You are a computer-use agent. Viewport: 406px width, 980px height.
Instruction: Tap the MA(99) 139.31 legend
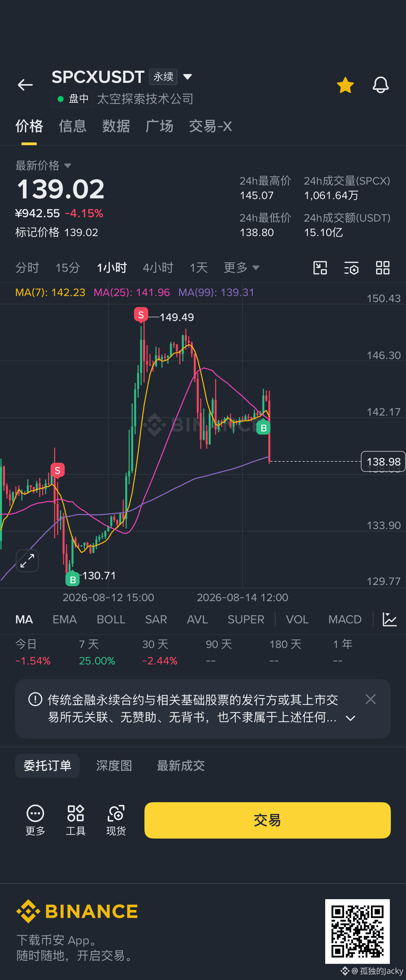(x=216, y=292)
